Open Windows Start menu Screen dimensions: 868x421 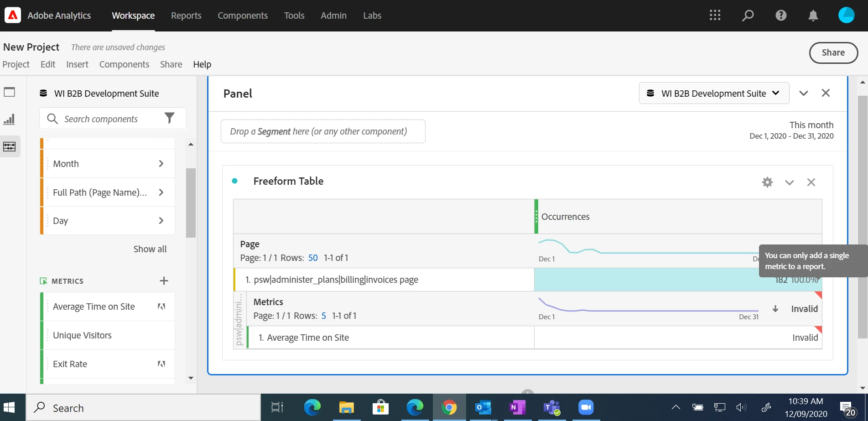coord(10,407)
